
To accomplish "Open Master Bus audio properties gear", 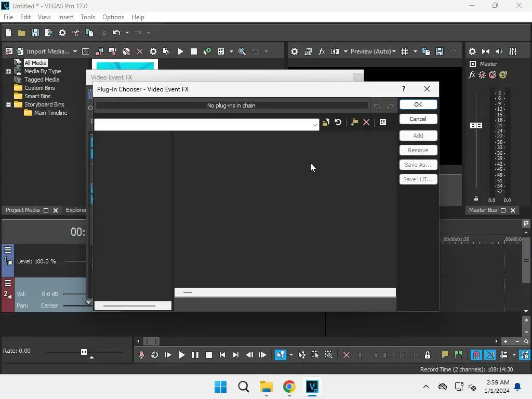I will coord(472,51).
